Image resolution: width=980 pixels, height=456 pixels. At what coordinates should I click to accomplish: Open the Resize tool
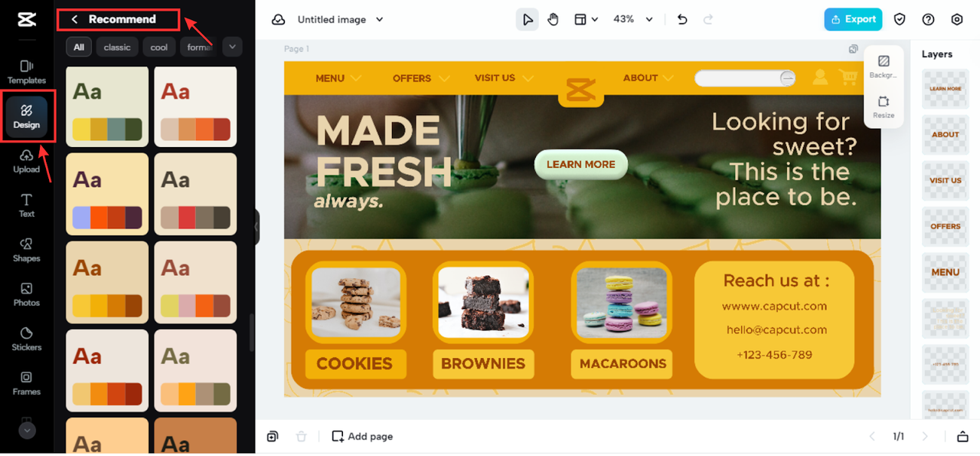pos(883,107)
